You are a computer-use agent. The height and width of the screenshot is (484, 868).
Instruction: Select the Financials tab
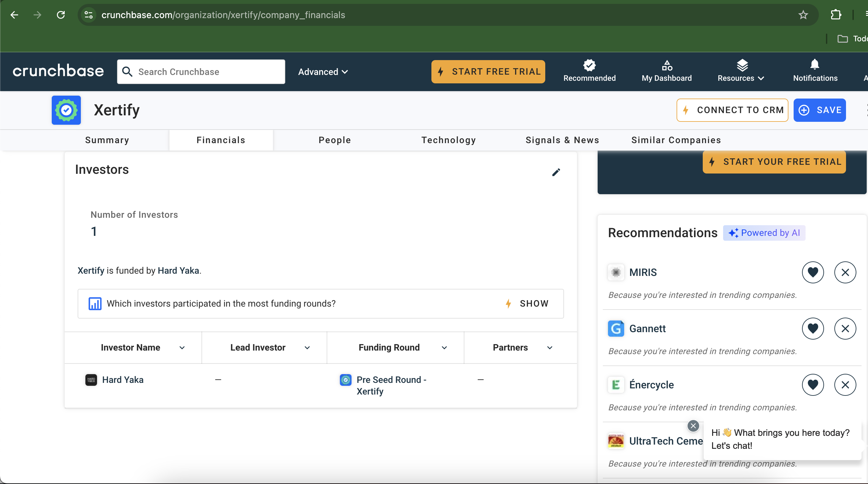221,140
